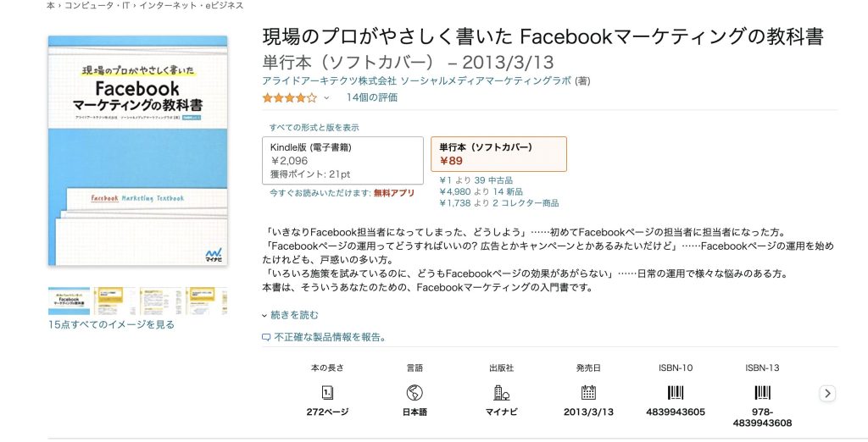Viewport: 868px width, 442px height.
Task: Click the page count book icon
Action: pos(327,393)
